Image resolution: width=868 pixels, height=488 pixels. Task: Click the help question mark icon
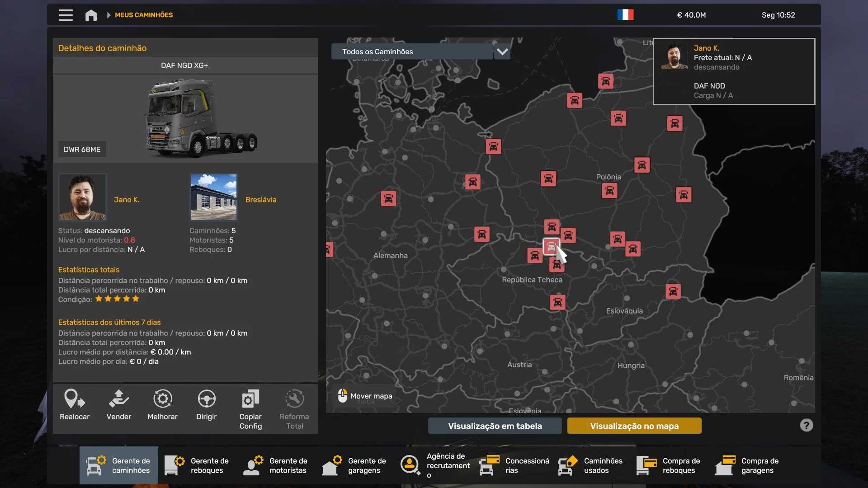(806, 425)
